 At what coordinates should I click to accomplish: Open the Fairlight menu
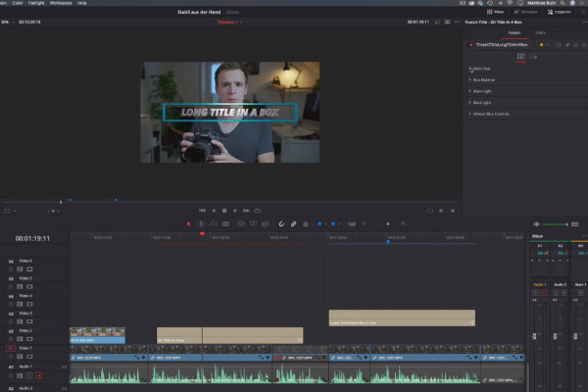[x=36, y=3]
